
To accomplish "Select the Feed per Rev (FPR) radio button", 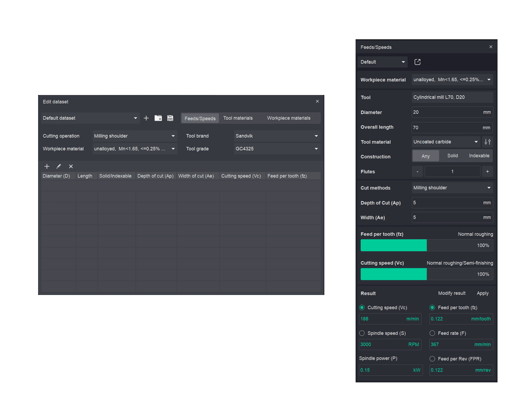I will [432, 359].
